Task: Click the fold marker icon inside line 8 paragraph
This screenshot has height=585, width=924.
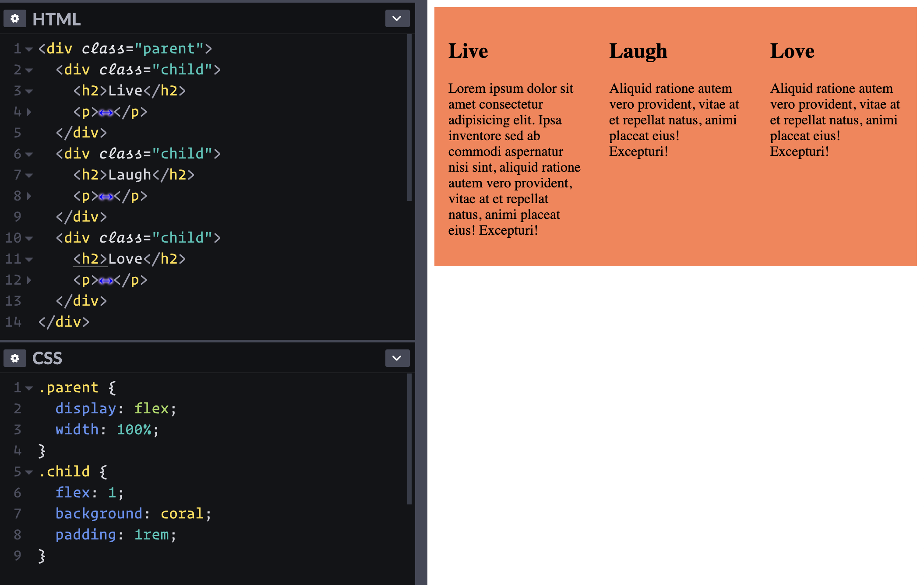Action: 106,197
